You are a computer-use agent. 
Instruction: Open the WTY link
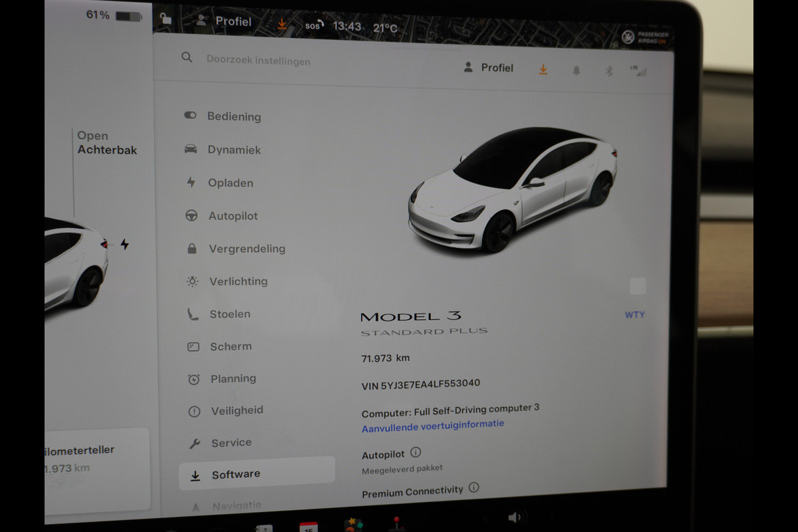tap(634, 315)
